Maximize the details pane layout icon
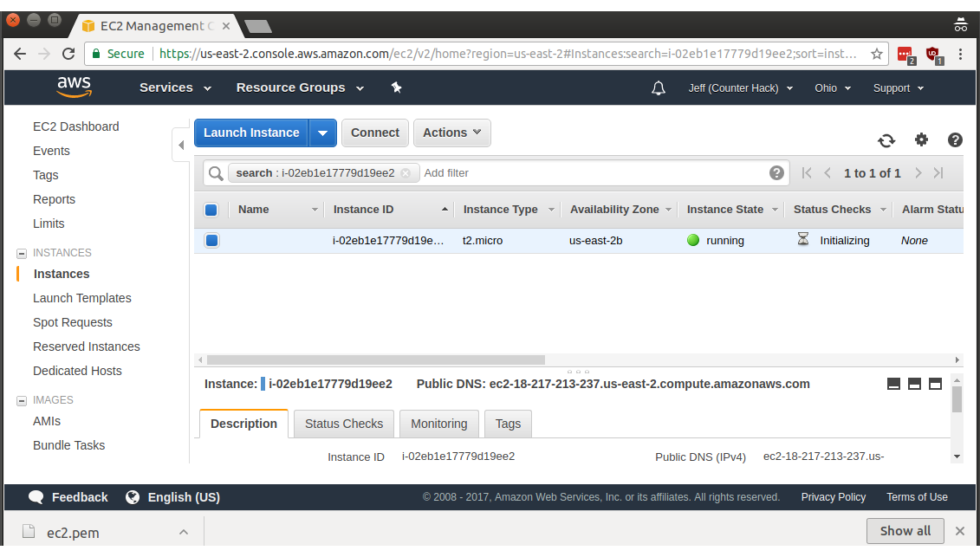 [935, 384]
